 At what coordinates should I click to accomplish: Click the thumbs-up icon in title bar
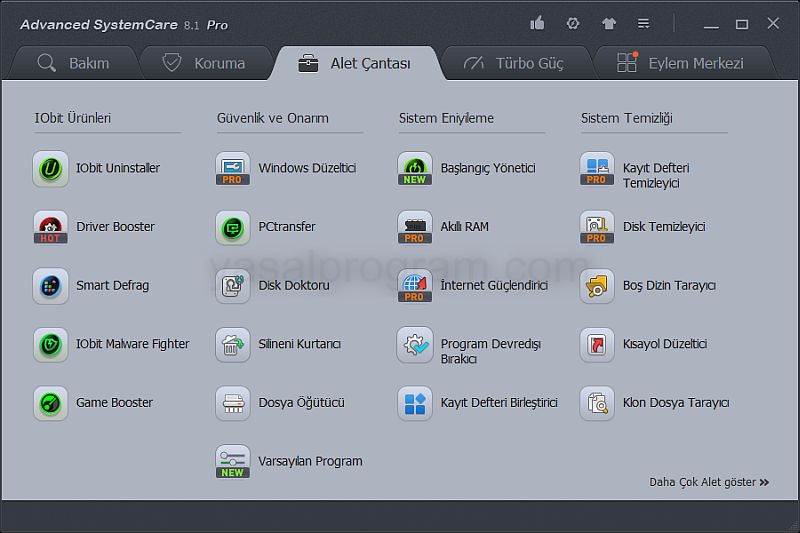(x=538, y=23)
